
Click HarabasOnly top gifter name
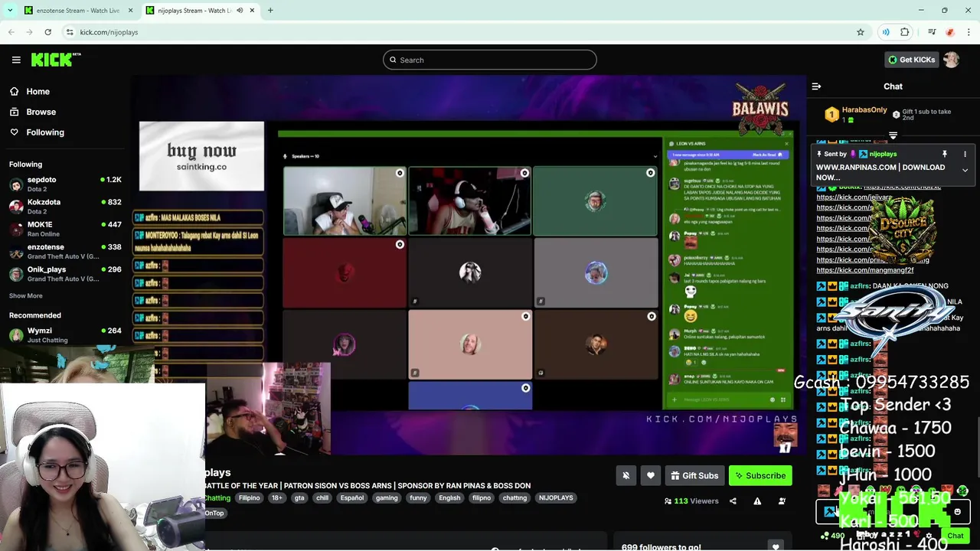[x=864, y=110]
